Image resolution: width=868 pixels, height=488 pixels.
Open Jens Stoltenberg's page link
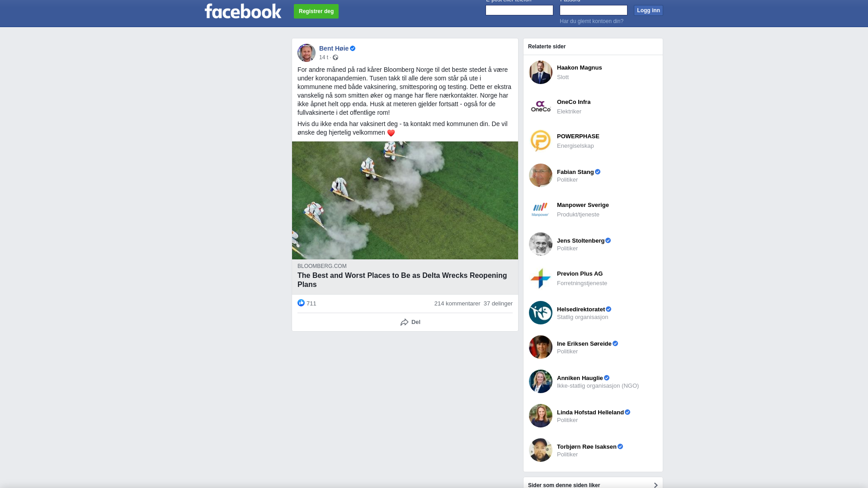tap(580, 240)
